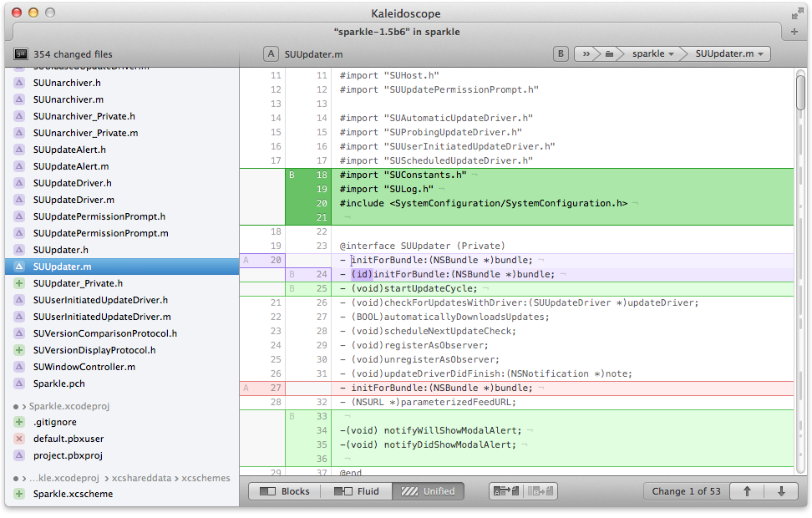Click the A file badge next to SUUpdater.m
812x518 pixels.
pos(271,53)
